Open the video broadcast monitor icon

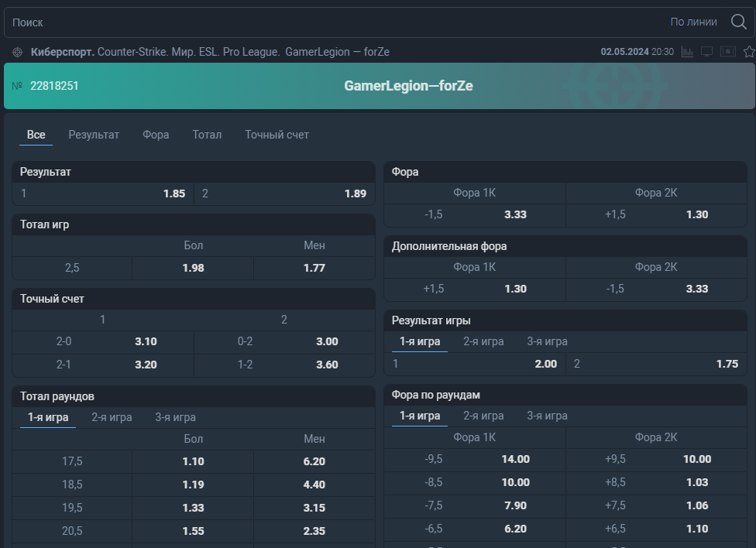tap(707, 52)
